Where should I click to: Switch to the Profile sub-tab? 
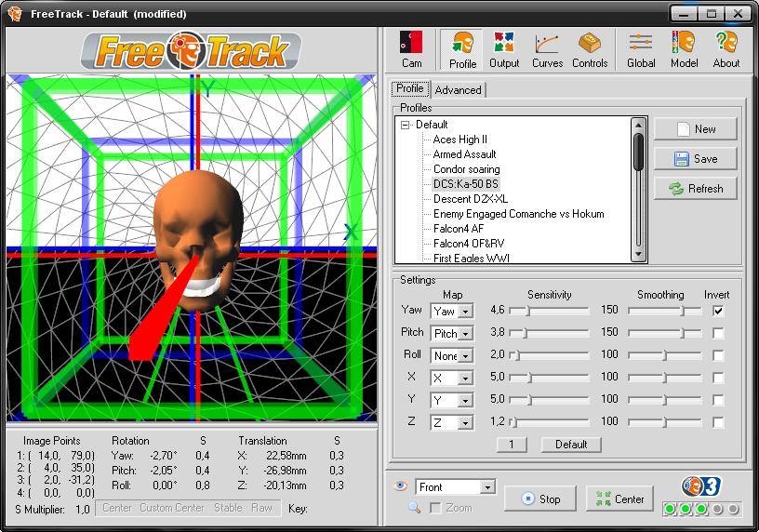tap(410, 88)
